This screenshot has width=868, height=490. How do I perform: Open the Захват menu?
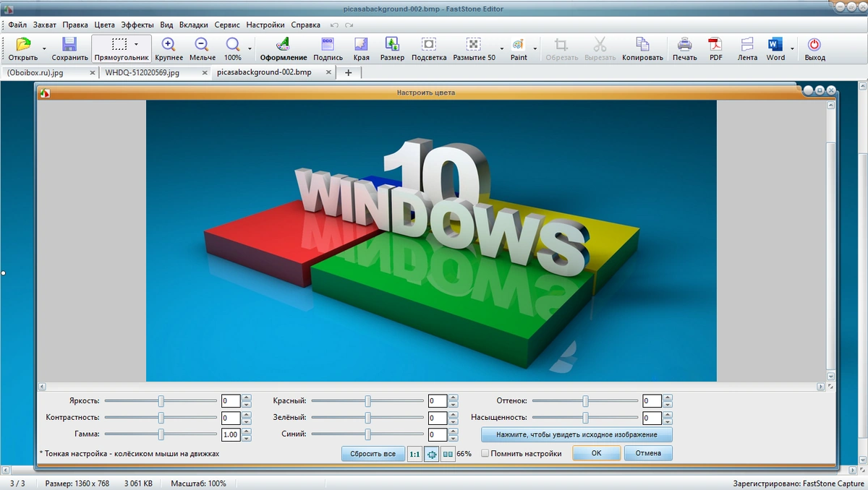pos(45,25)
